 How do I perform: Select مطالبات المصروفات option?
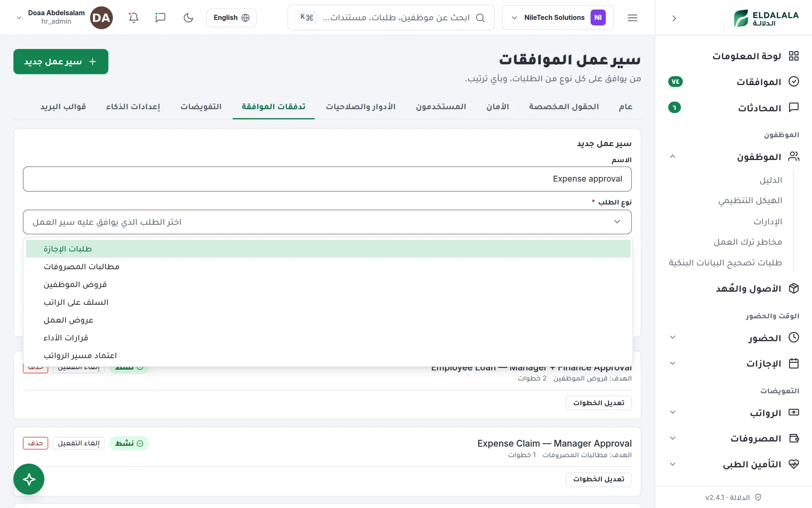(328, 267)
